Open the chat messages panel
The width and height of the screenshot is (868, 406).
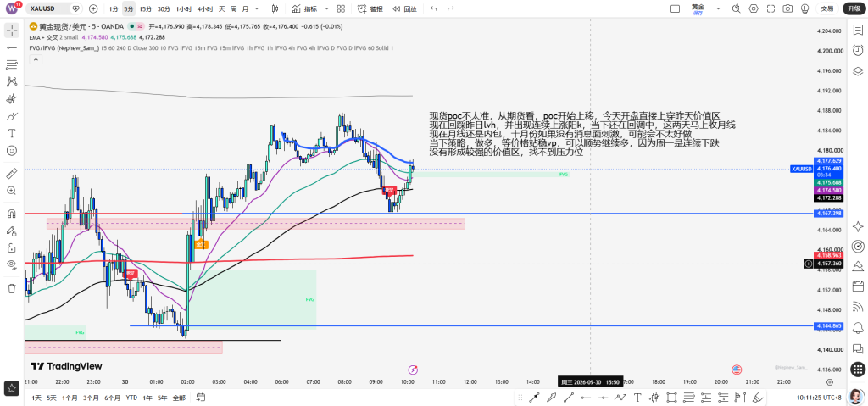[858, 348]
